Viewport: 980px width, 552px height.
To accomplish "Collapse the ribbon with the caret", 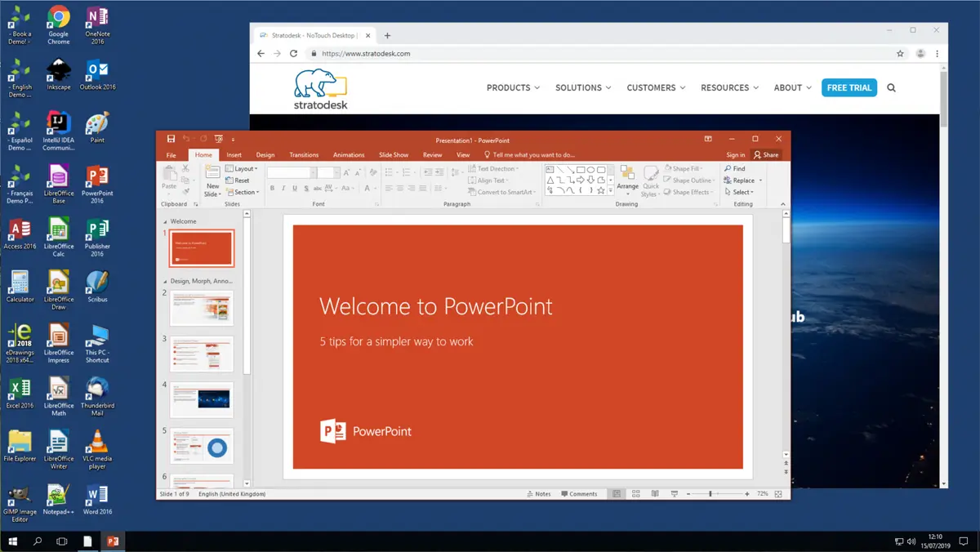I will pyautogui.click(x=782, y=204).
